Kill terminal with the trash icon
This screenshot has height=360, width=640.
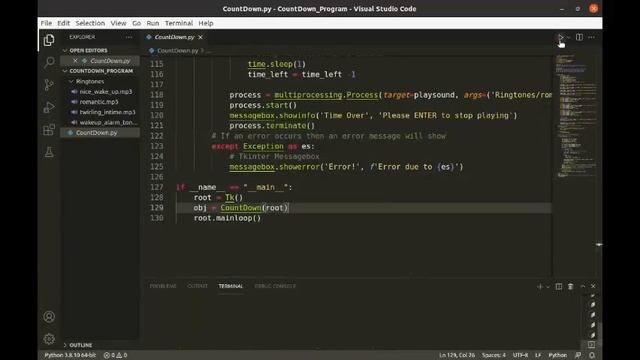pos(571,287)
